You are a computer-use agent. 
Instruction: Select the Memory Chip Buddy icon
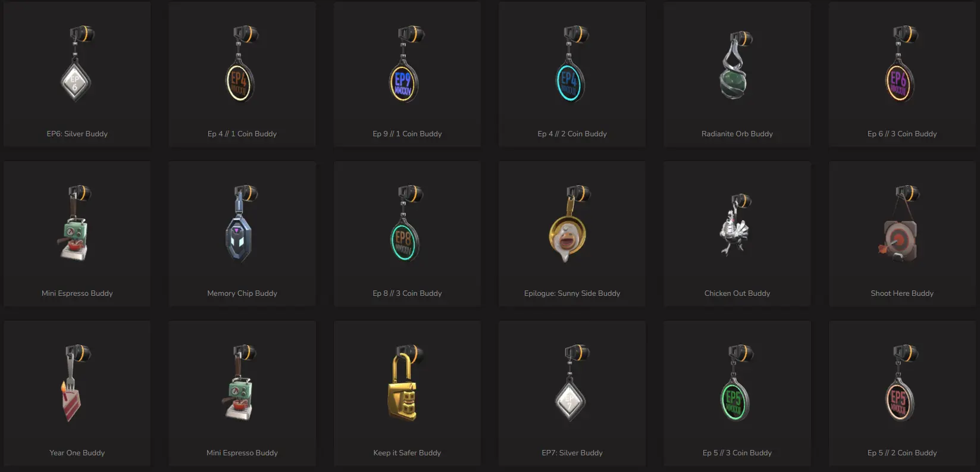[x=242, y=224]
